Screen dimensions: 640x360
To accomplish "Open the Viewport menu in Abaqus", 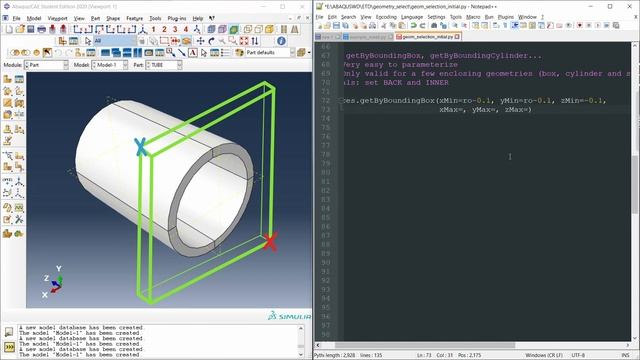I will [x=57, y=18].
